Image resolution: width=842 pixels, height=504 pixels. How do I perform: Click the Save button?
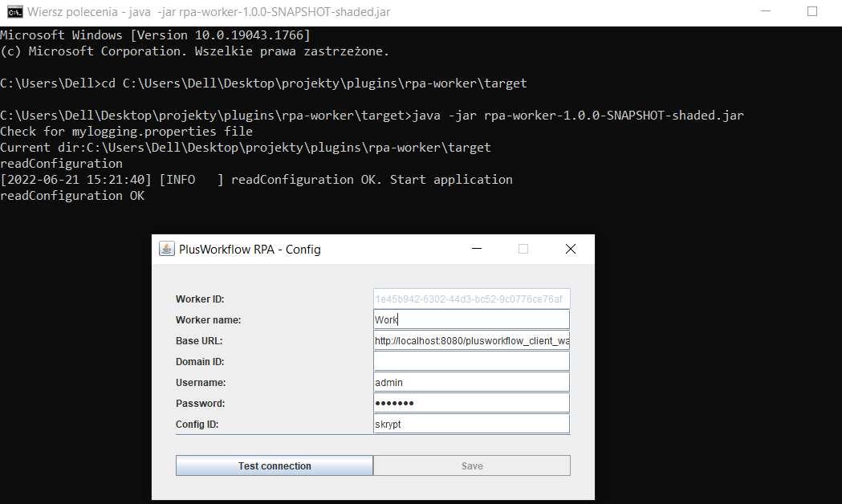pyautogui.click(x=472, y=465)
